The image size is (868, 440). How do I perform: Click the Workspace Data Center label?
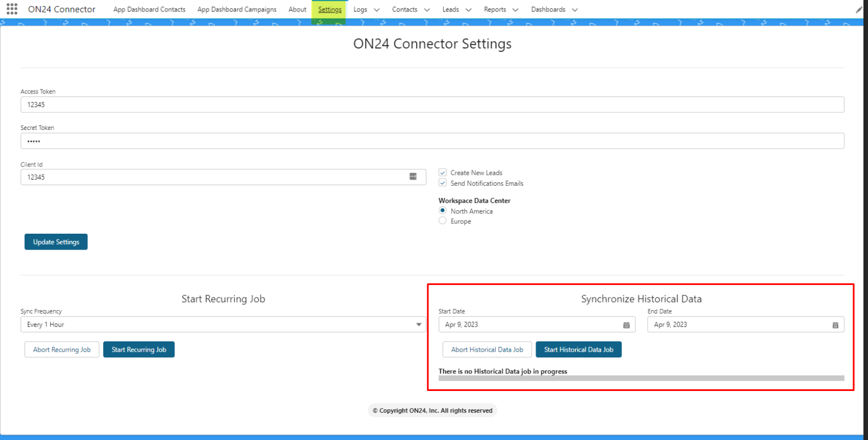pyautogui.click(x=474, y=201)
